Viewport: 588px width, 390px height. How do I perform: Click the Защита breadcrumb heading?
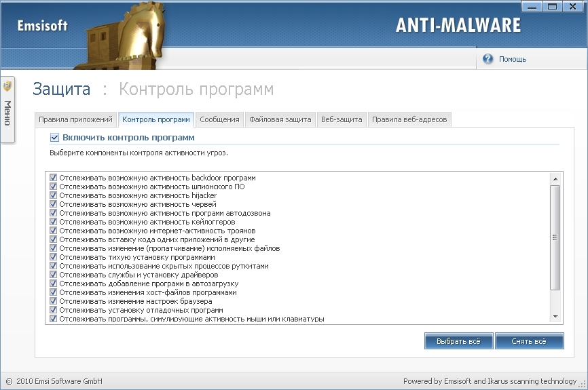(x=62, y=89)
